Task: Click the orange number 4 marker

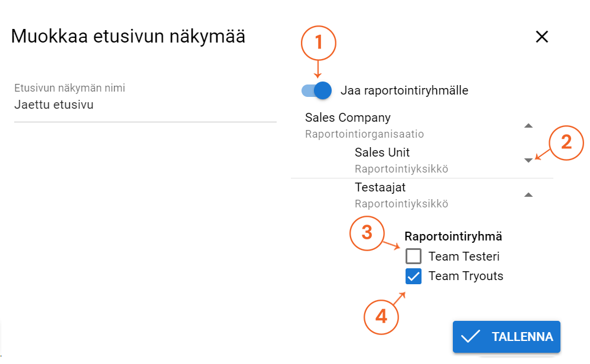Action: point(381,317)
